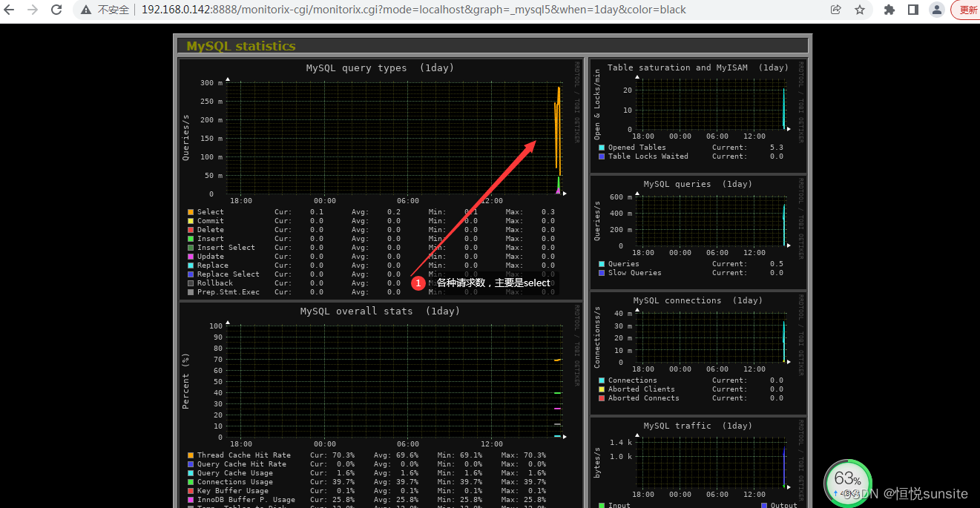
Task: Click the Thread Cache Hit Rate label
Action: 244,455
